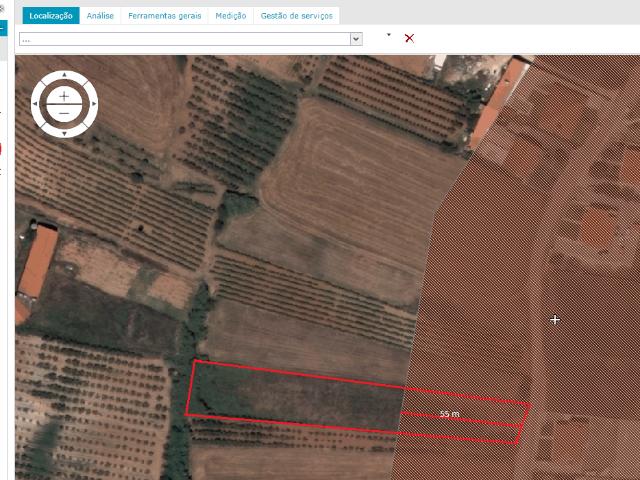Image resolution: width=640 pixels, height=480 pixels.
Task: Pan map south using bottom arrow
Action: (64, 131)
